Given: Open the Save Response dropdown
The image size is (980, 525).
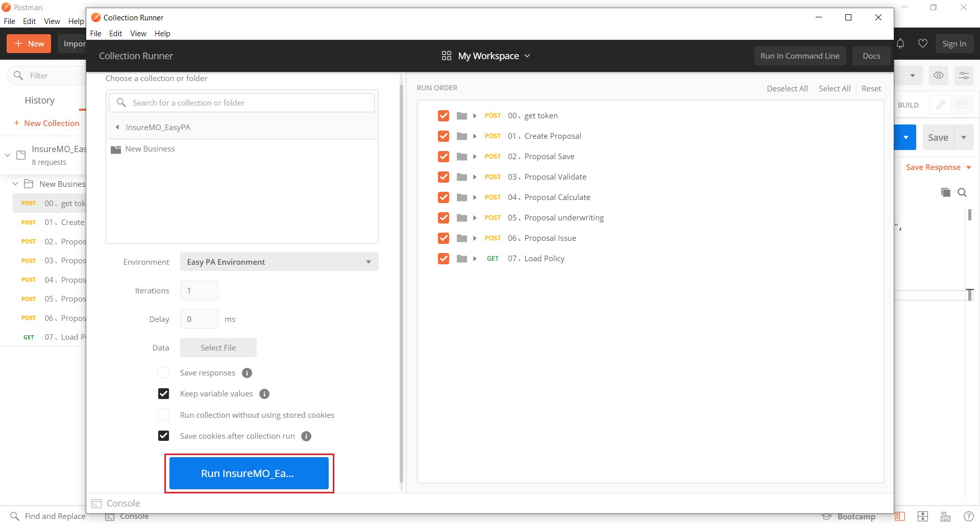Looking at the screenshot, I should coord(938,167).
